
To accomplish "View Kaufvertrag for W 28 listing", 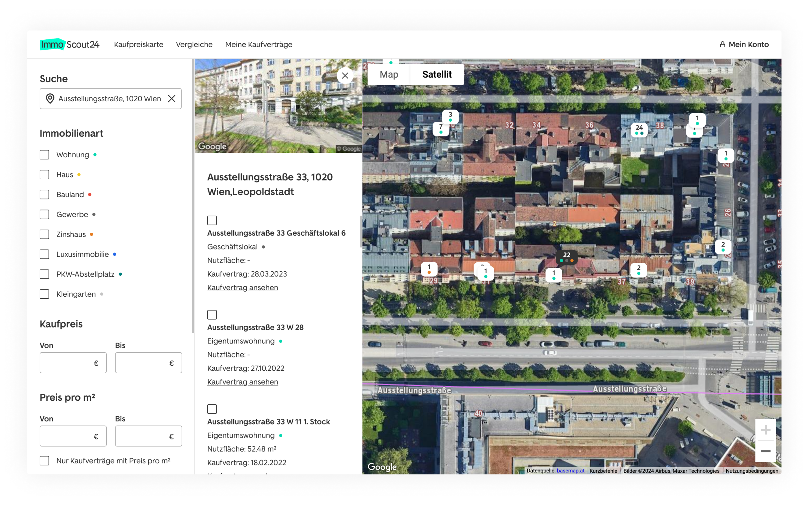I will pos(243,382).
